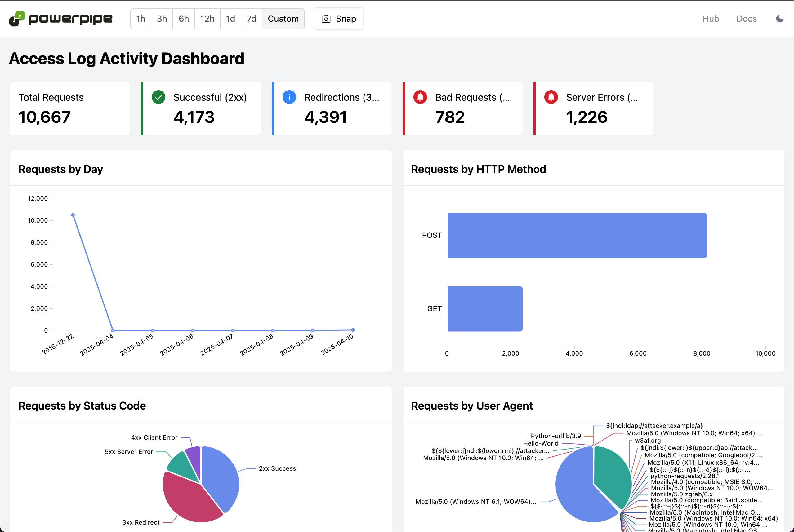The width and height of the screenshot is (794, 532).
Task: Open the Docs page
Action: pos(747,19)
